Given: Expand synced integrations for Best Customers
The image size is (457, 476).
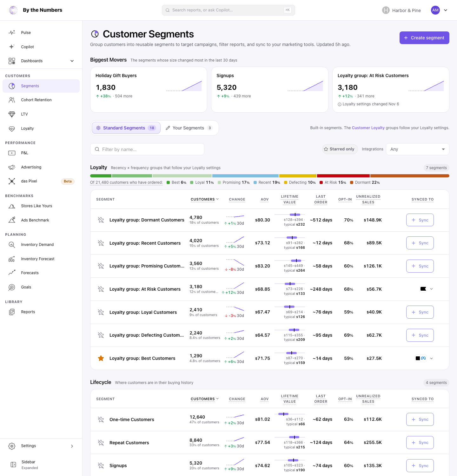Looking at the screenshot, I should pos(431,358).
